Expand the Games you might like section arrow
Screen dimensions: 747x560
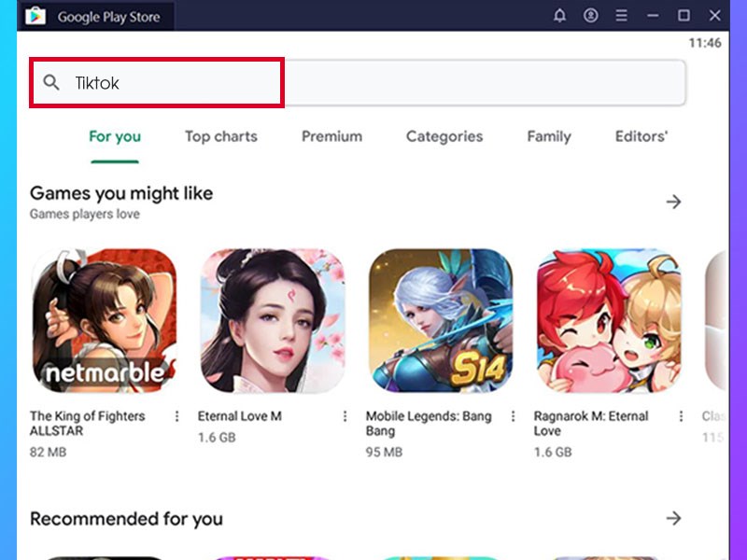click(x=675, y=201)
